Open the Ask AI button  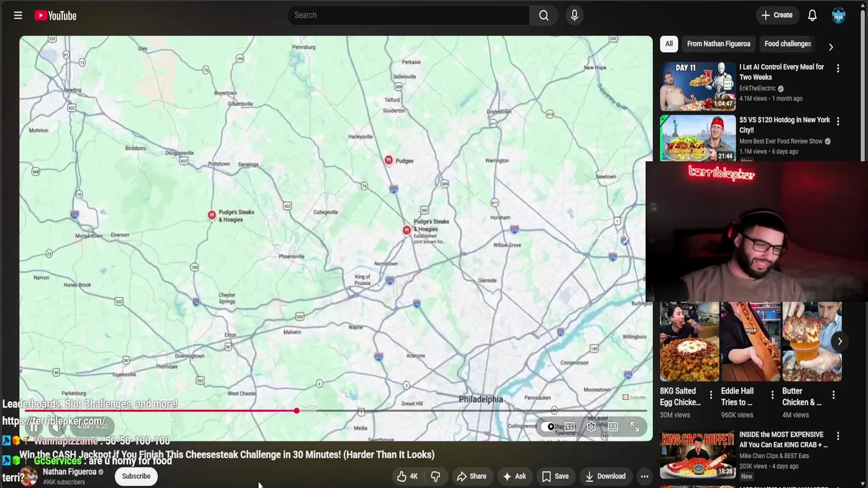pos(514,476)
